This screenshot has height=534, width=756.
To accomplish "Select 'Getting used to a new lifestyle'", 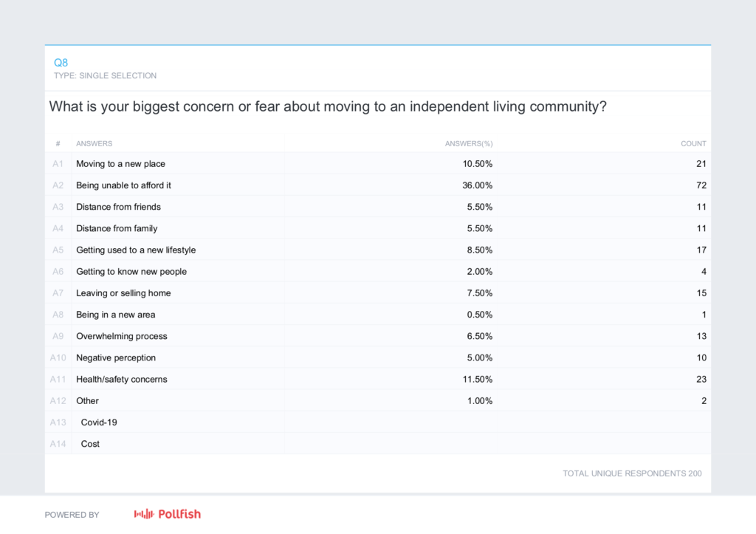I will click(136, 250).
